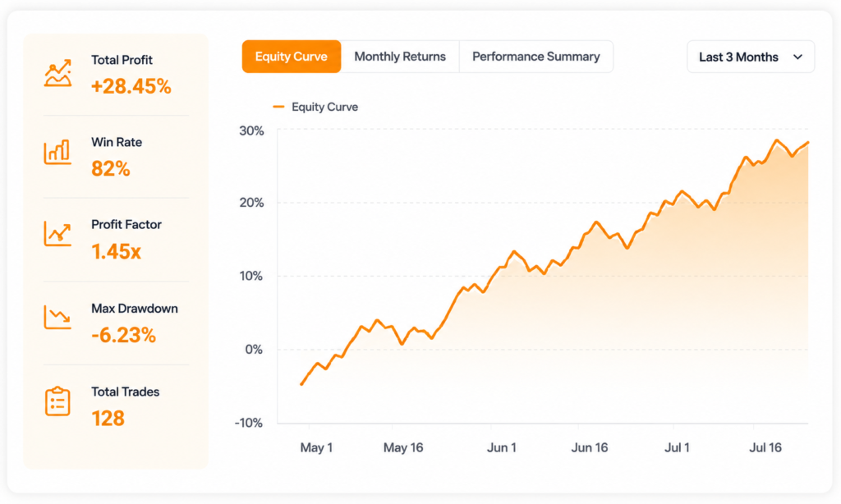Click the 20% y-axis gridline label
The image size is (841, 504).
[x=251, y=203]
